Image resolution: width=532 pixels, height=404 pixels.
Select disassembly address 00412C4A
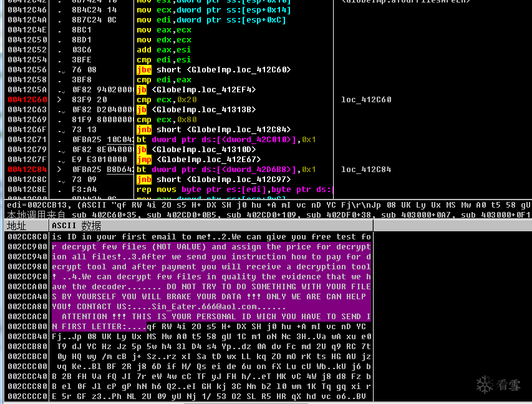click(x=27, y=20)
